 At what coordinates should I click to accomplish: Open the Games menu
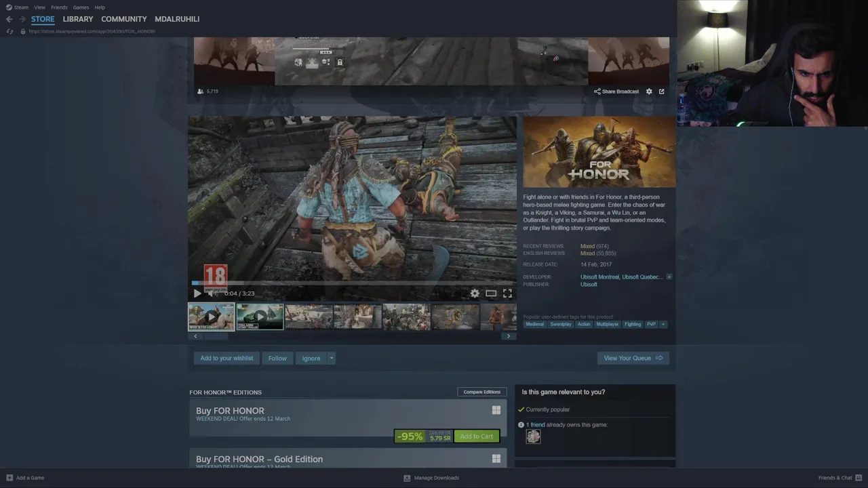[x=81, y=7]
